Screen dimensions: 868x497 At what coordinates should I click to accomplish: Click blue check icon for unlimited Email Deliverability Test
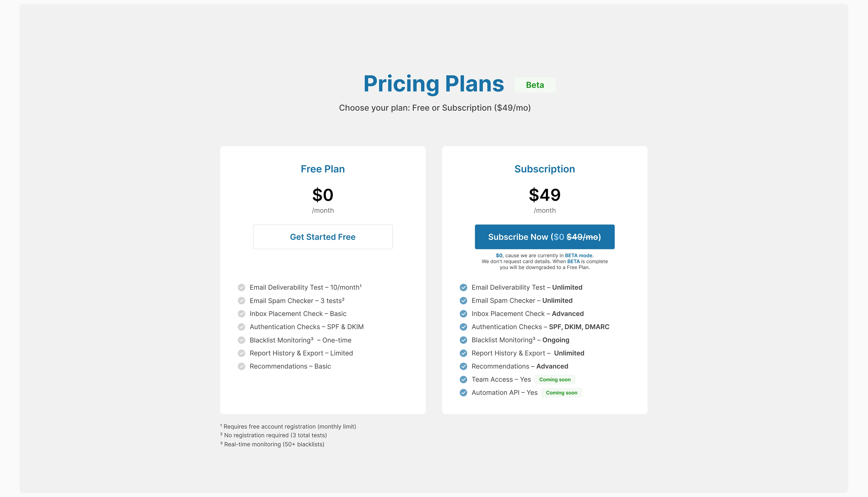click(x=463, y=287)
